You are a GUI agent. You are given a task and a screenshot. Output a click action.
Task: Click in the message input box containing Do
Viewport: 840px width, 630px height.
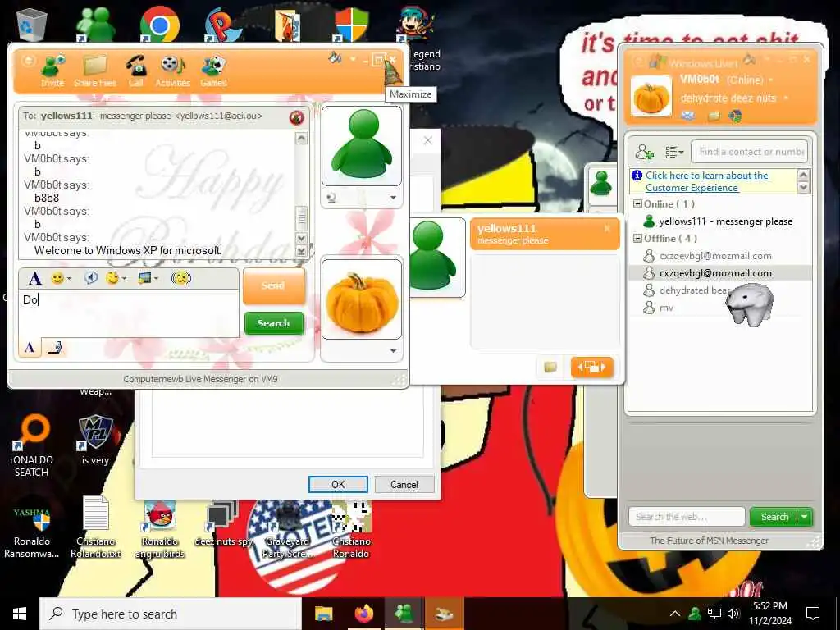coord(129,313)
